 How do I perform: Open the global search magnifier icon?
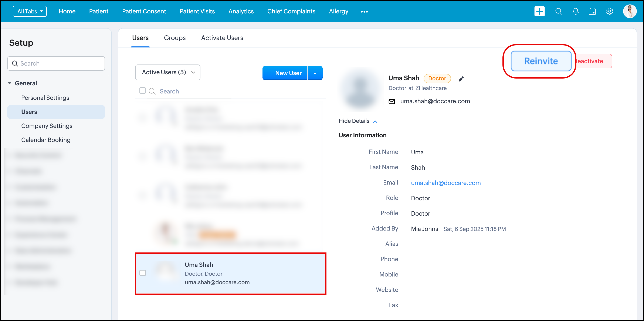[x=558, y=11]
